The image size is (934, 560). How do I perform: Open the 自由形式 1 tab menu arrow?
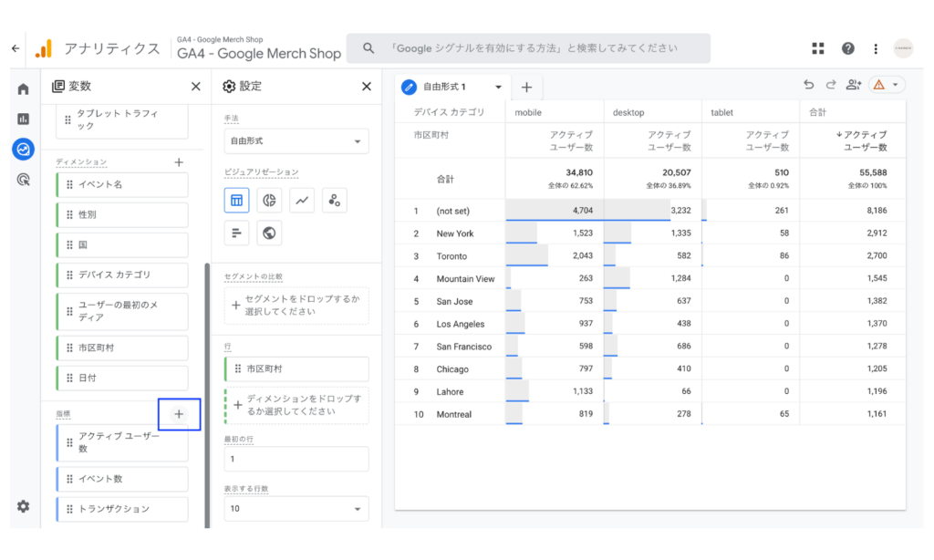tap(498, 87)
